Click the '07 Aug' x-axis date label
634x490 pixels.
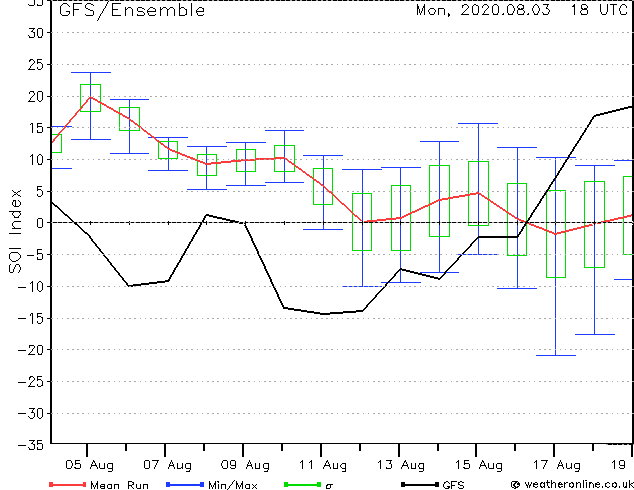click(x=167, y=465)
